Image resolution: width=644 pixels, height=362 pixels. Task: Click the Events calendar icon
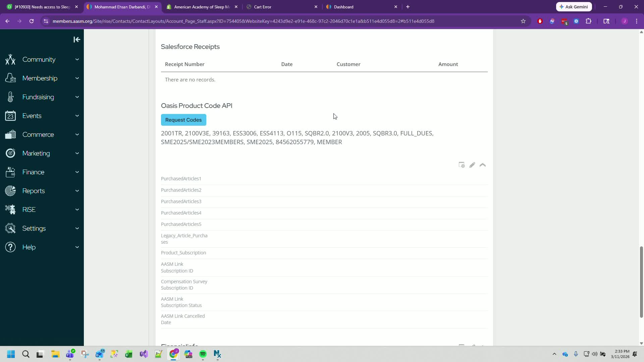point(10,116)
